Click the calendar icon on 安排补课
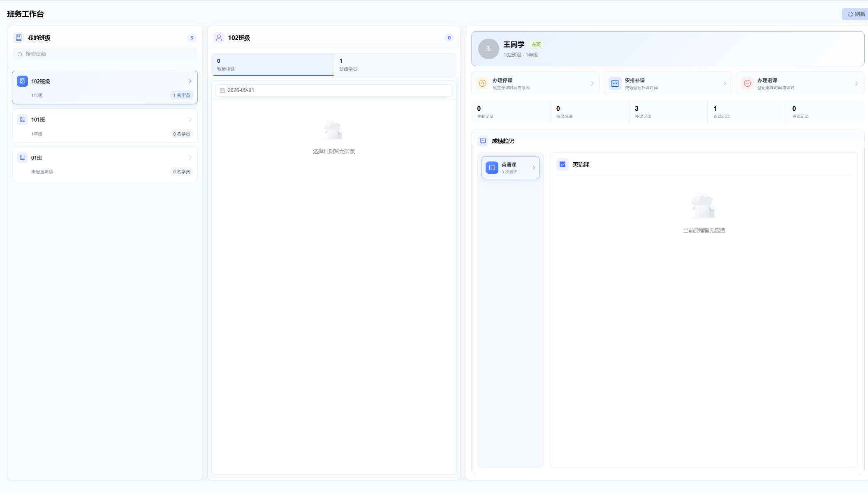This screenshot has height=493, width=868. (x=615, y=83)
